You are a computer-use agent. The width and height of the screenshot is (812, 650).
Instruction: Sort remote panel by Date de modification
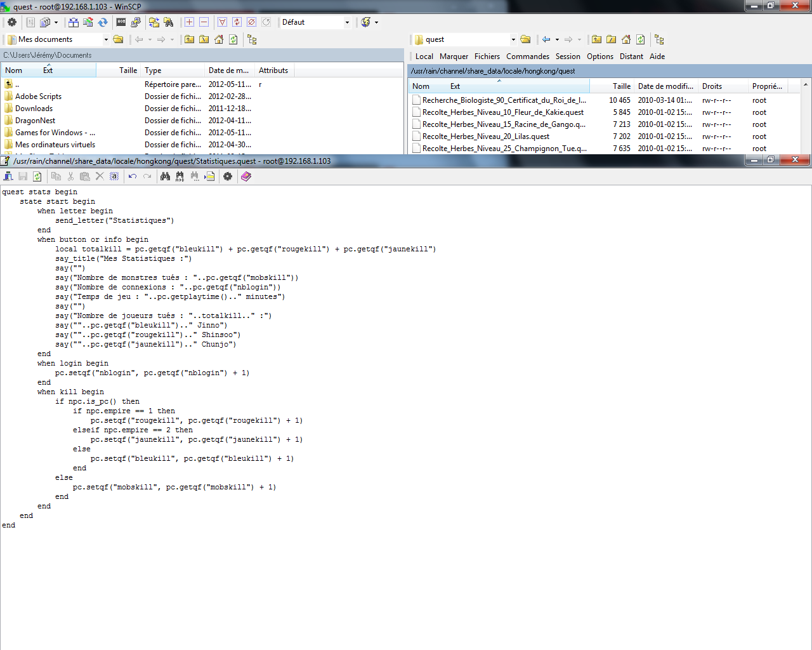coord(665,86)
